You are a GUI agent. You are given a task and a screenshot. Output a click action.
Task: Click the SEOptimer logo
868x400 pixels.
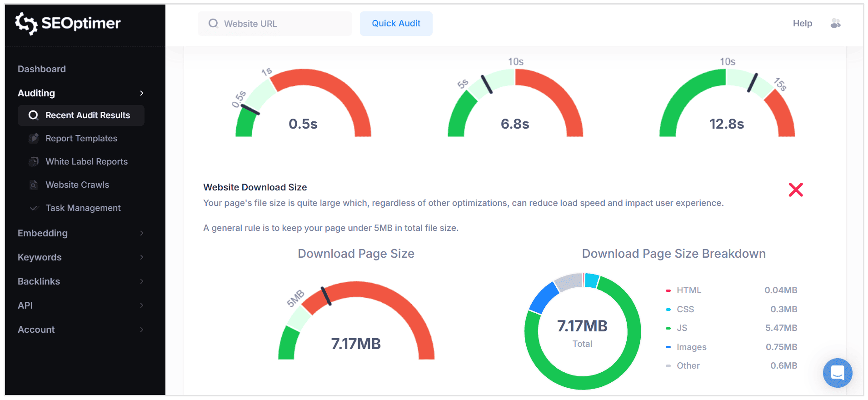68,23
